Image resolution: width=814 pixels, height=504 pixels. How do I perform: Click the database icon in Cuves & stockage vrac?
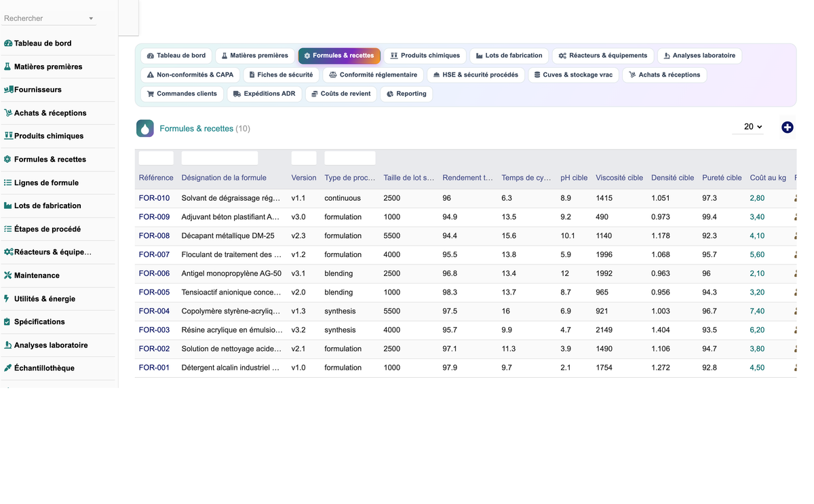[x=537, y=75]
